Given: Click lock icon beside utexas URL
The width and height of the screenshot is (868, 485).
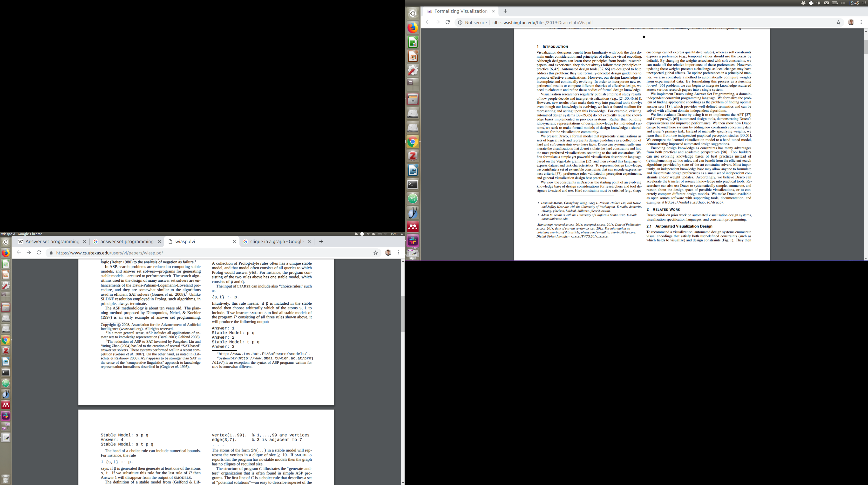Looking at the screenshot, I should [51, 253].
